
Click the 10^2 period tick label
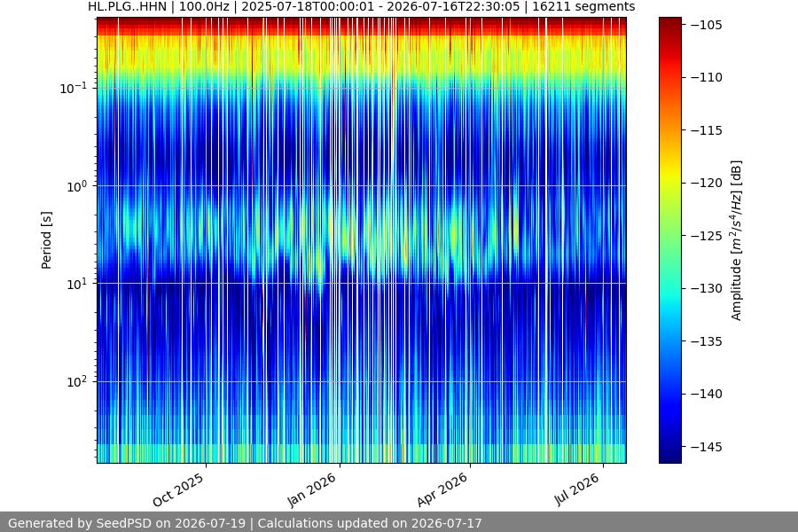[77, 382]
